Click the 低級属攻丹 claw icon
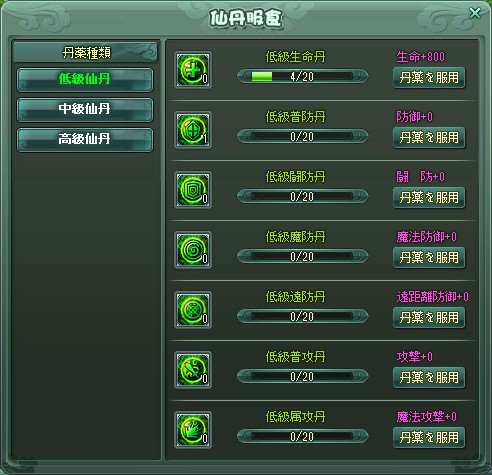 click(193, 430)
